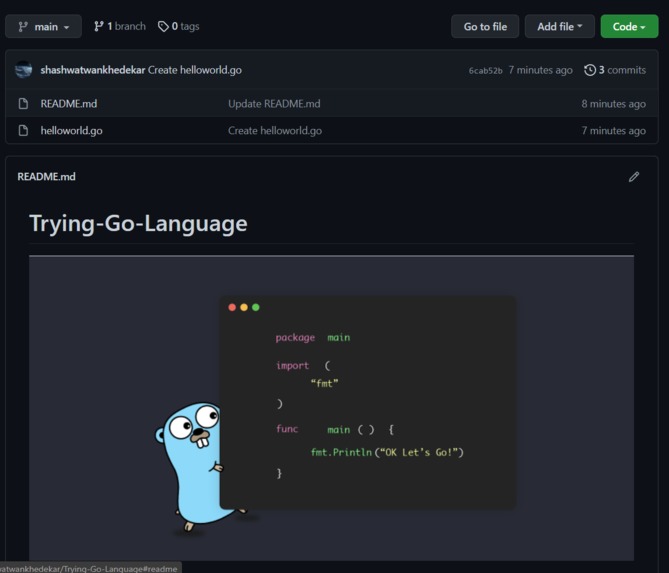Click the 1 branch link

(120, 26)
